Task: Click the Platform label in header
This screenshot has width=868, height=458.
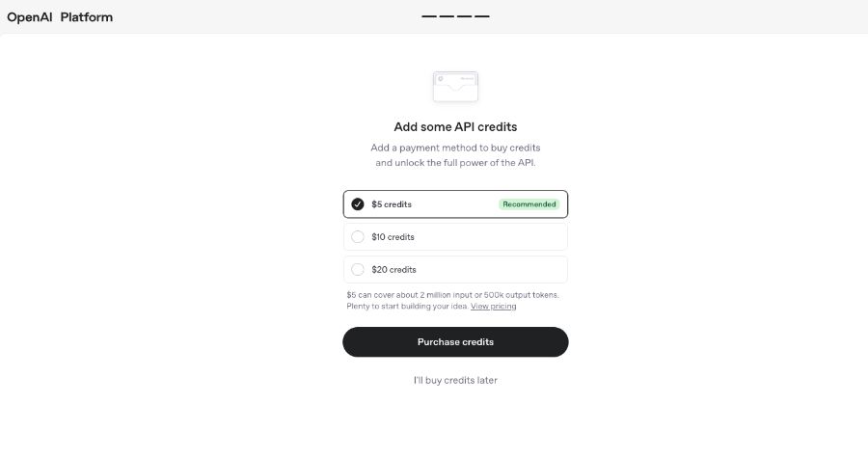Action: coord(87,17)
